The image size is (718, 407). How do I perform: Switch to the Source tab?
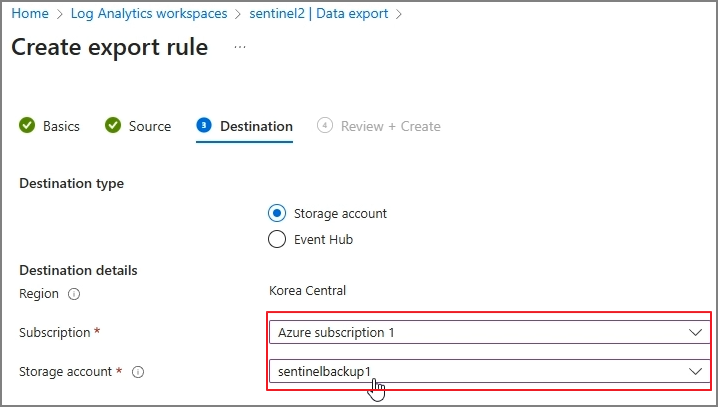(150, 126)
